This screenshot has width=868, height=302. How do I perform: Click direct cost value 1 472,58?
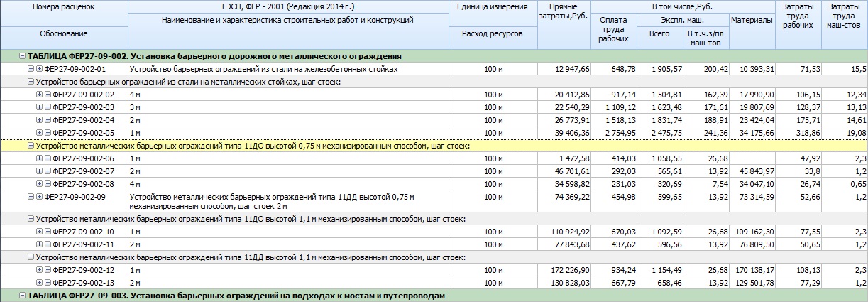[x=575, y=158]
